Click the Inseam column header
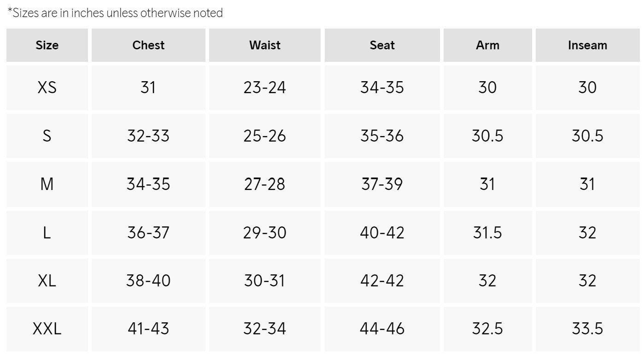 coord(587,45)
